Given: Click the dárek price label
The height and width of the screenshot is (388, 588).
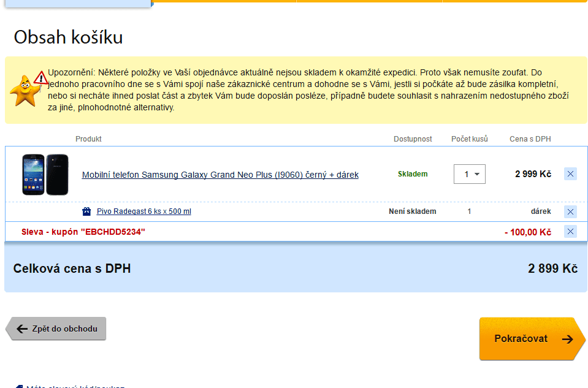Looking at the screenshot, I should pyautogui.click(x=541, y=211).
